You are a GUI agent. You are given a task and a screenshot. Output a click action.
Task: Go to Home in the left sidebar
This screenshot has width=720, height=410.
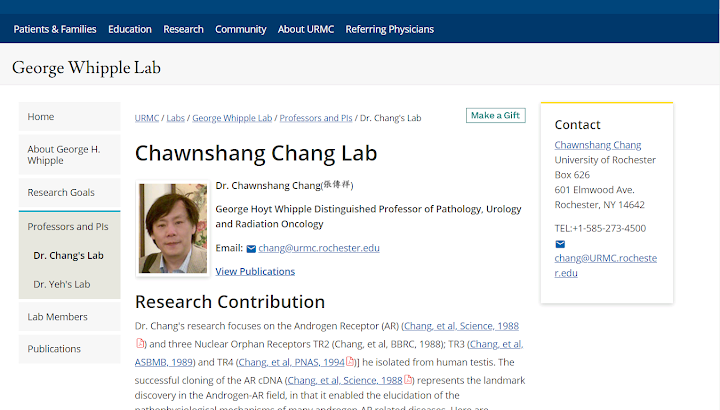[x=41, y=117]
